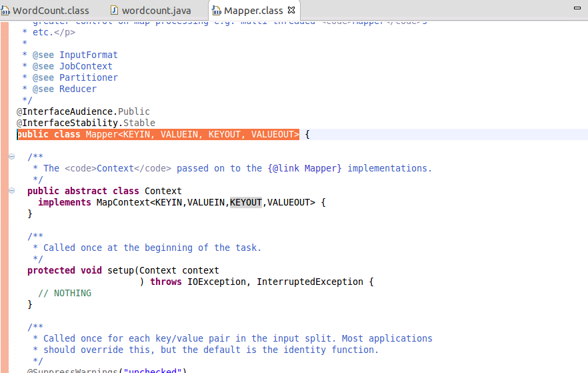588x373 pixels.
Task: Open the InputFormat @see reference
Action: (x=89, y=55)
